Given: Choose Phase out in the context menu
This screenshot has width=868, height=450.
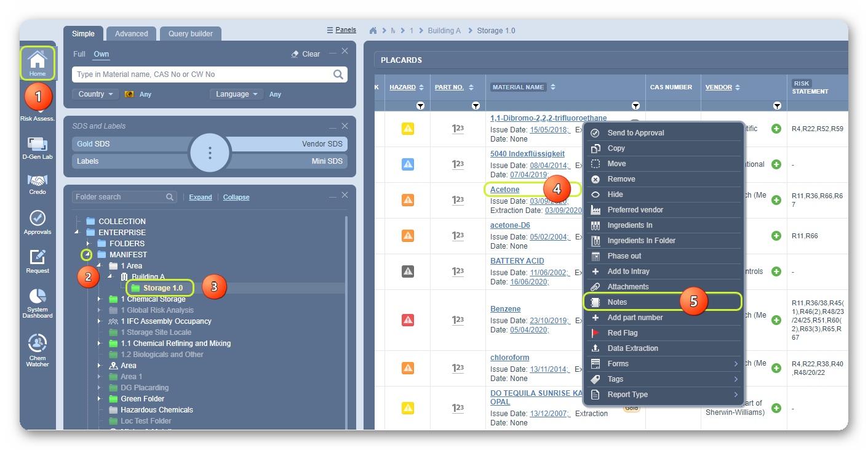Looking at the screenshot, I should (664, 256).
